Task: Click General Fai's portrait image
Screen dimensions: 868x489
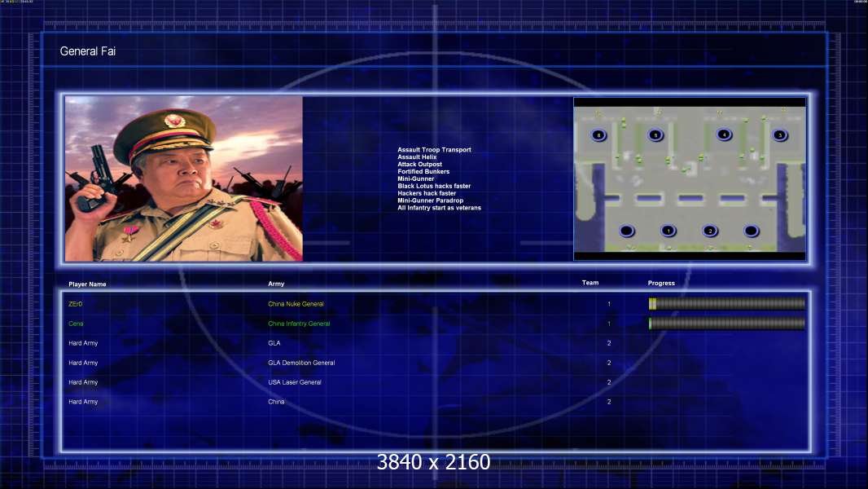Action: tap(184, 178)
